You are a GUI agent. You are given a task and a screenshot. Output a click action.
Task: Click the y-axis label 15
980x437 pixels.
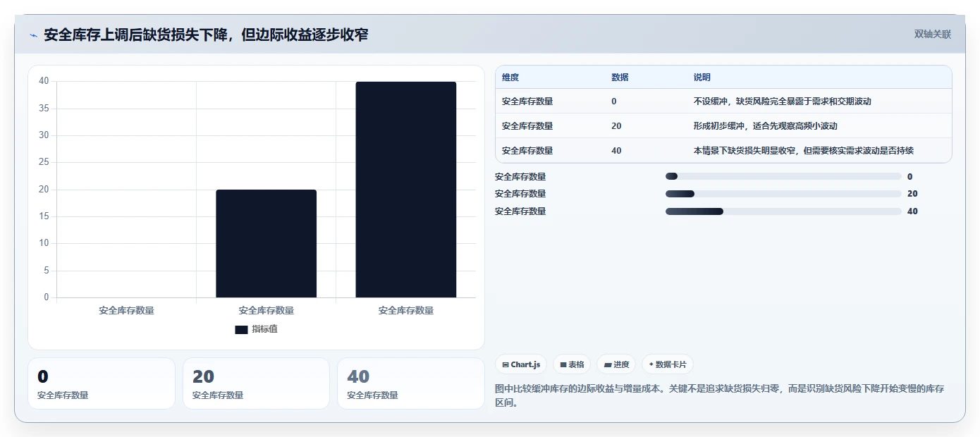click(44, 216)
